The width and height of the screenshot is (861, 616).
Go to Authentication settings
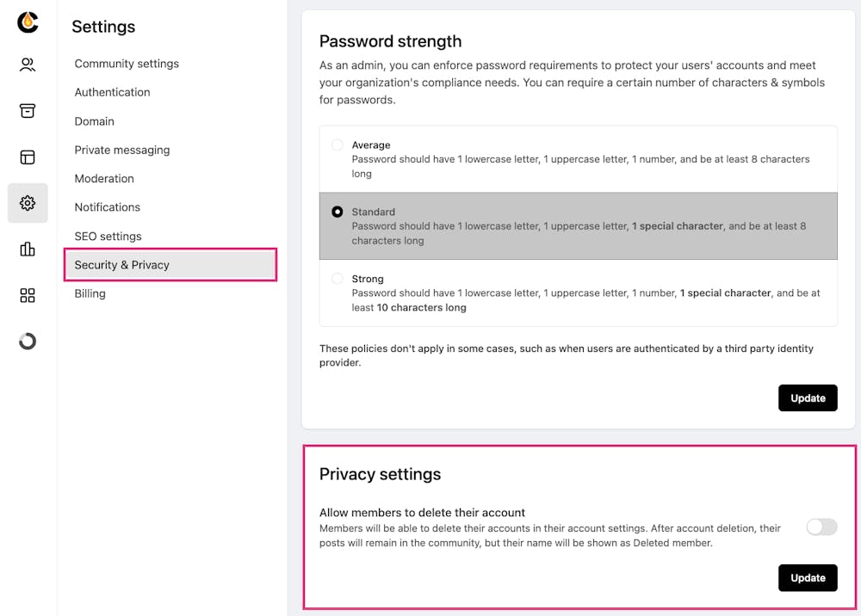(x=112, y=92)
